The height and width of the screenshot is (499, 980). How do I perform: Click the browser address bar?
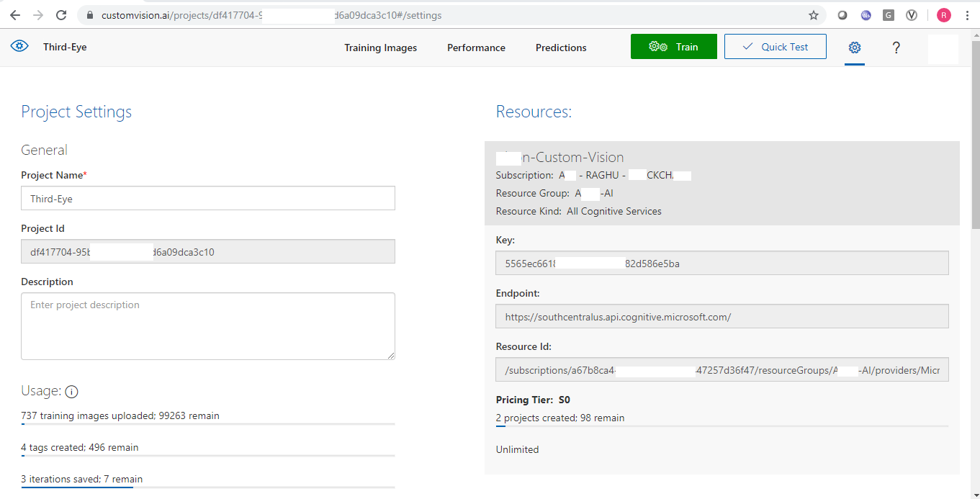tap(446, 15)
